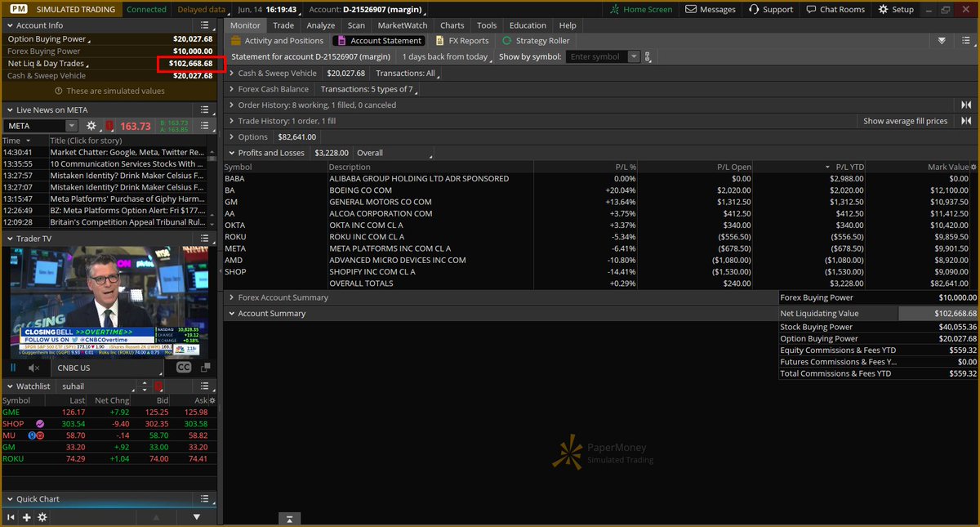Open Live News panel menu icon

206,109
